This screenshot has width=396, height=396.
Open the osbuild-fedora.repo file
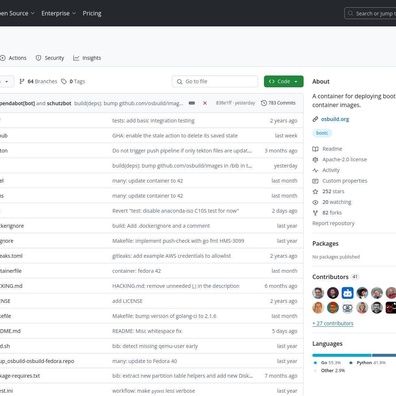coord(37,361)
